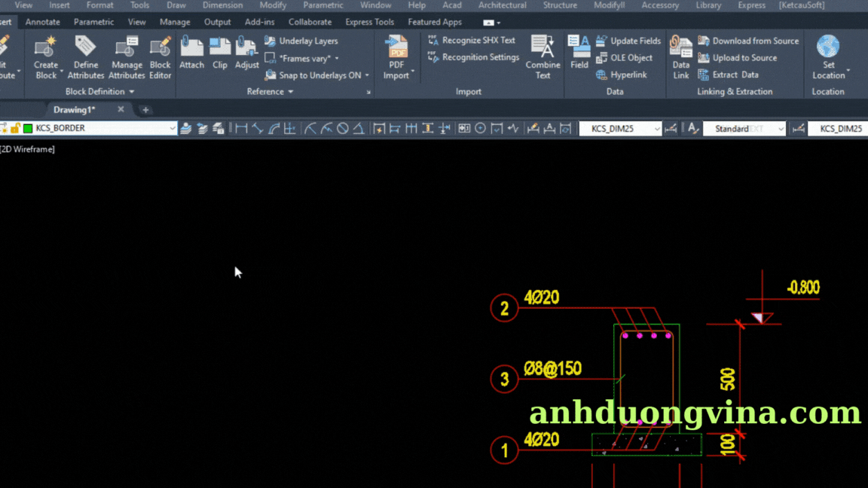This screenshot has height=488, width=868.
Task: Open the Block Editor
Action: 160,49
